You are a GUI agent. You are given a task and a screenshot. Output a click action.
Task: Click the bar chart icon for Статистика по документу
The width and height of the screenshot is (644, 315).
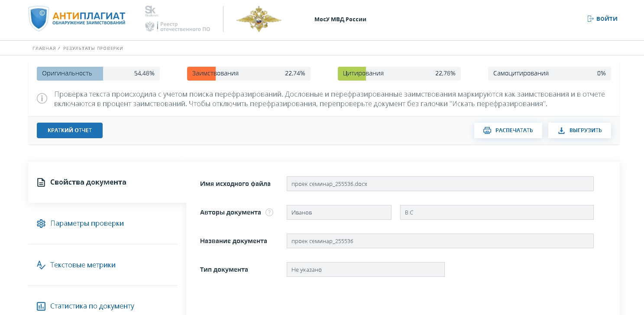pyautogui.click(x=41, y=306)
